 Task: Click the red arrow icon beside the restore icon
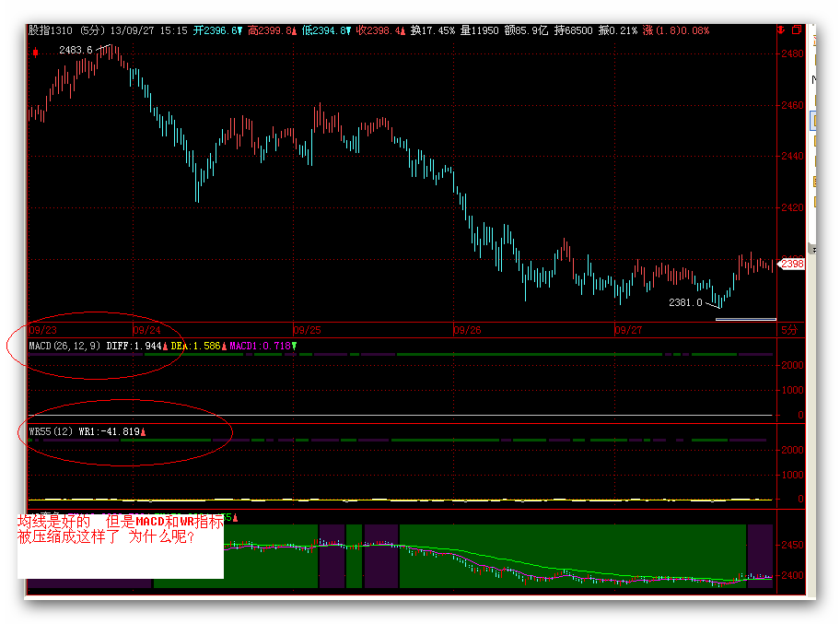coord(781,30)
